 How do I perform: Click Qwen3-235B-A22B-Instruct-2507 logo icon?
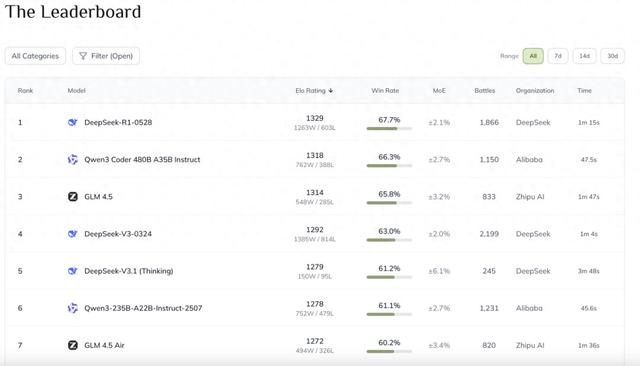coord(73,308)
